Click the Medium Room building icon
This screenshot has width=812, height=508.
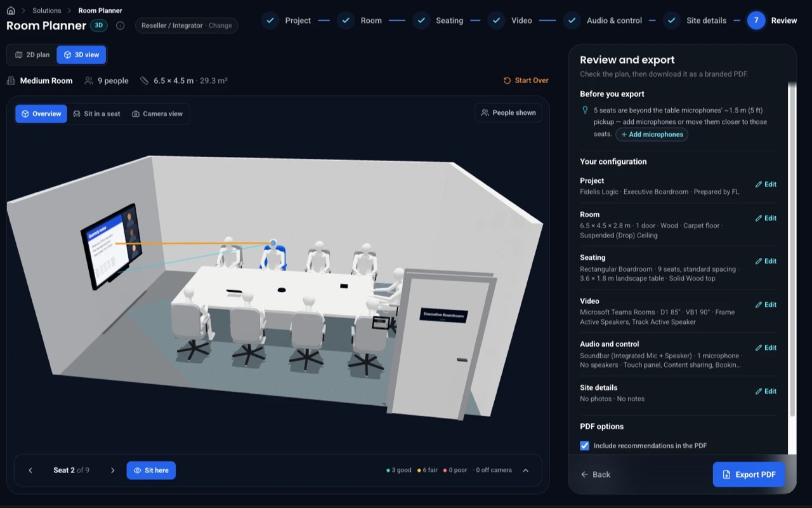pos(11,81)
